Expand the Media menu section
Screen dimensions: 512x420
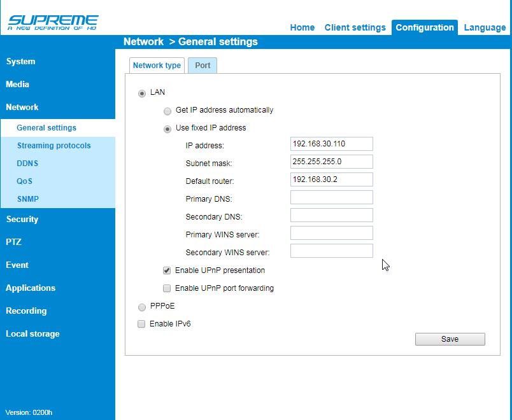(17, 84)
